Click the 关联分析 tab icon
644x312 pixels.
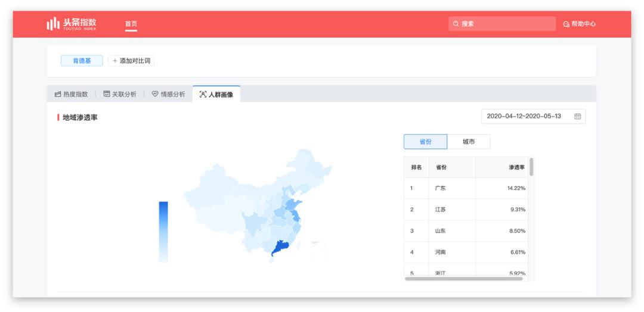[x=107, y=94]
